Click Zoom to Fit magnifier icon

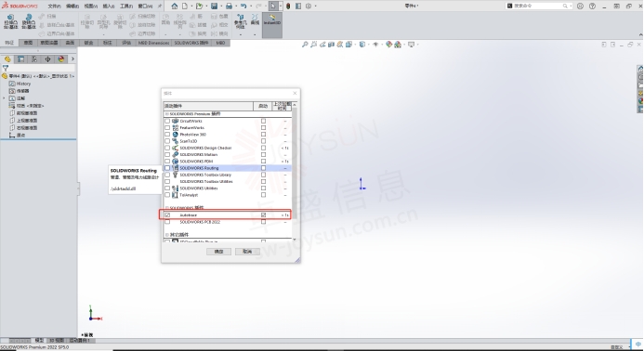click(304, 45)
